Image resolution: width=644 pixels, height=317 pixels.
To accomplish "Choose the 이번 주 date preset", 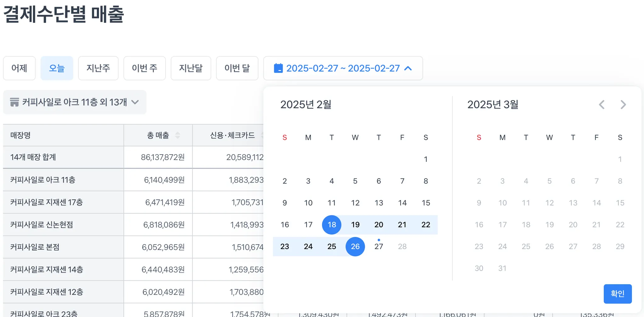I will pos(144,68).
